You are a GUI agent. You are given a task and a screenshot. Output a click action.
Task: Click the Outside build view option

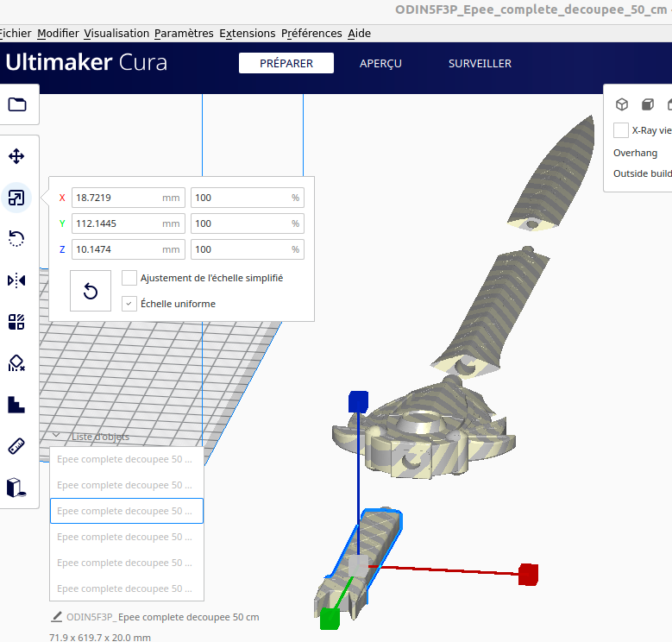[643, 173]
